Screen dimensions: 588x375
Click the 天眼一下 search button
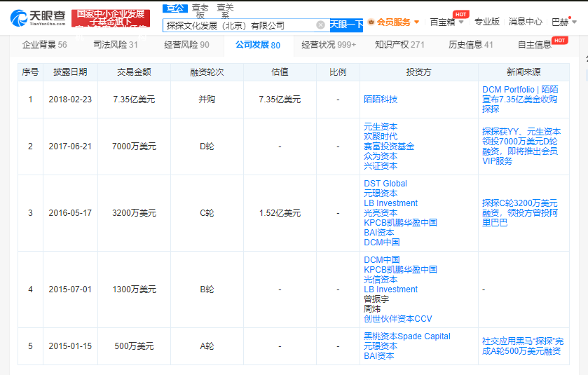[x=347, y=25]
